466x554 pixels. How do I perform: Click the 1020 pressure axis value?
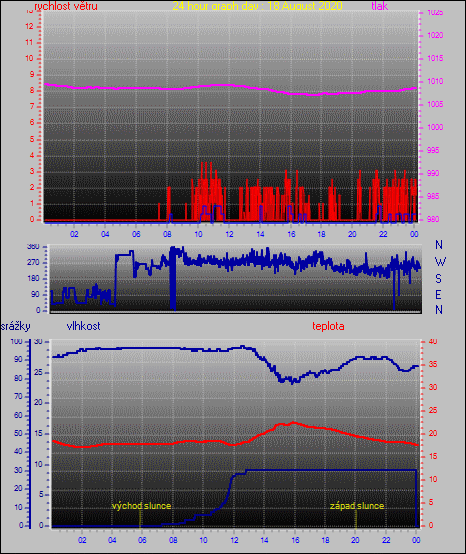click(435, 35)
